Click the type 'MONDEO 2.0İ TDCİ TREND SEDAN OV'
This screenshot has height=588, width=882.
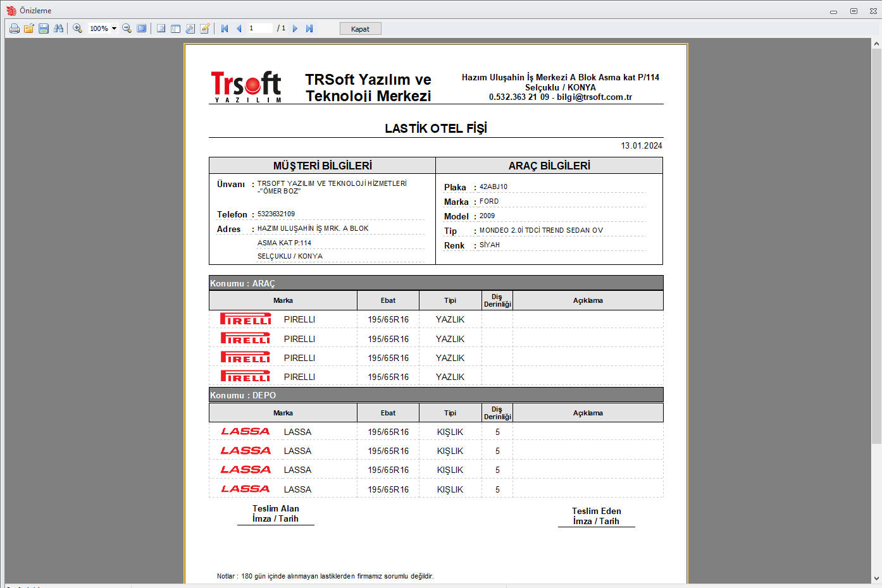coord(541,231)
